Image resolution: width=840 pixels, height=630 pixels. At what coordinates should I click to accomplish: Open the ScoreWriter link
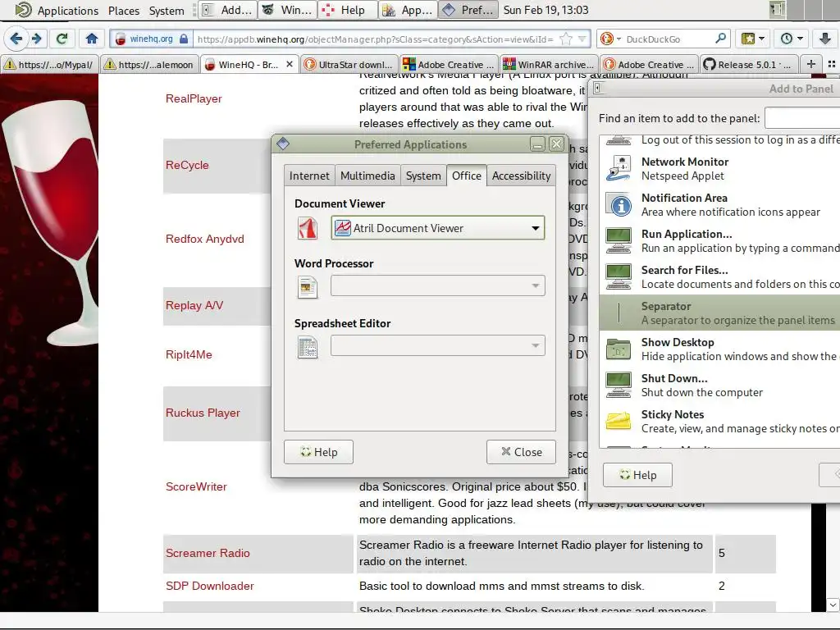[196, 487]
